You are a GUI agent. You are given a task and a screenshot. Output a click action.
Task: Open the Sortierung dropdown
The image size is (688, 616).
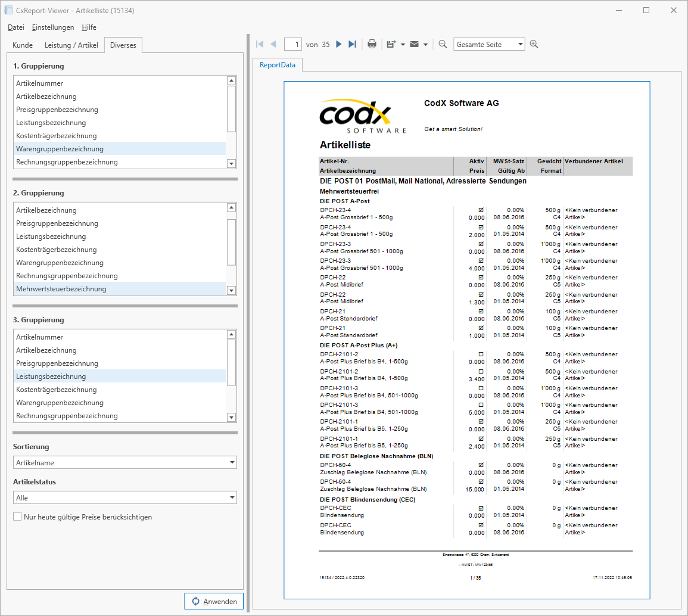pyautogui.click(x=124, y=462)
